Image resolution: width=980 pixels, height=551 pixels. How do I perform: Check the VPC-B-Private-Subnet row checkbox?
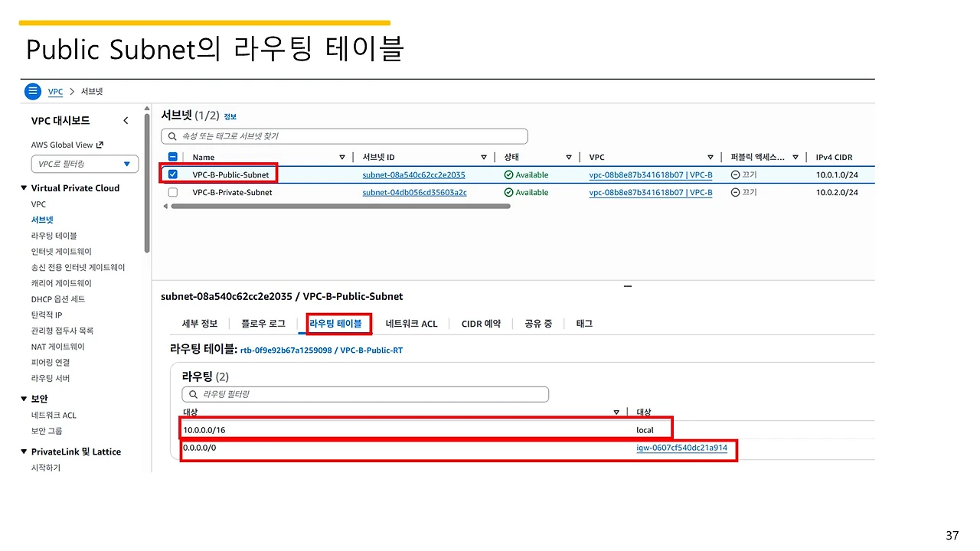[x=172, y=192]
